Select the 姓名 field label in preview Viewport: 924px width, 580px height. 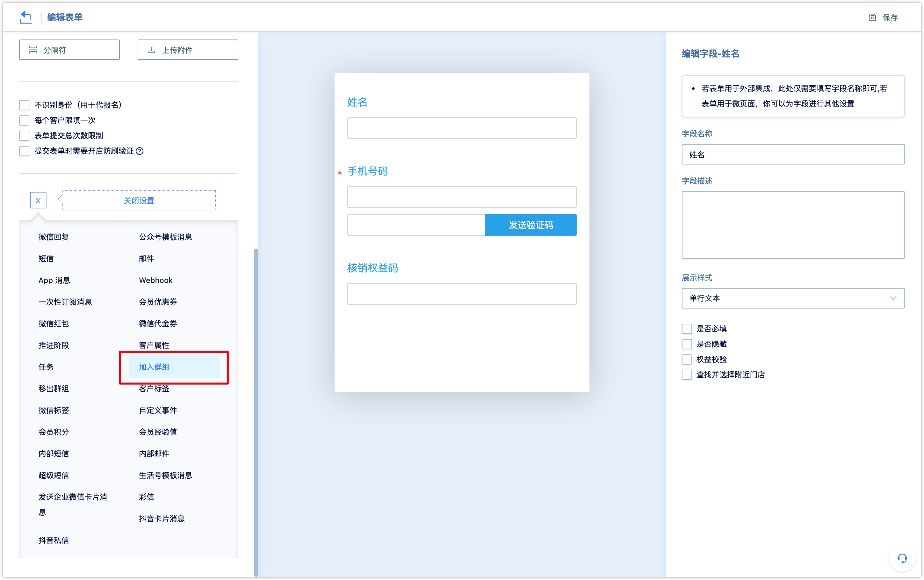pos(357,102)
